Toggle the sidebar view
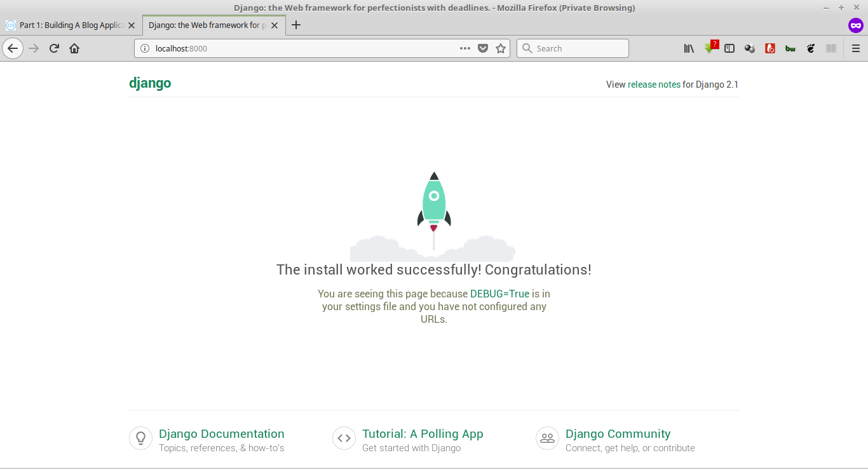The image size is (868, 469). pyautogui.click(x=729, y=48)
